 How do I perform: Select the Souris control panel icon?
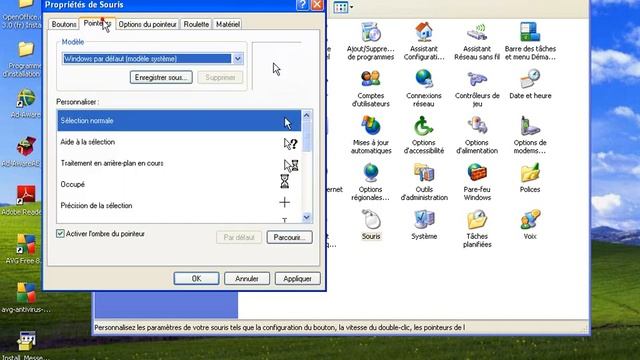(371, 224)
